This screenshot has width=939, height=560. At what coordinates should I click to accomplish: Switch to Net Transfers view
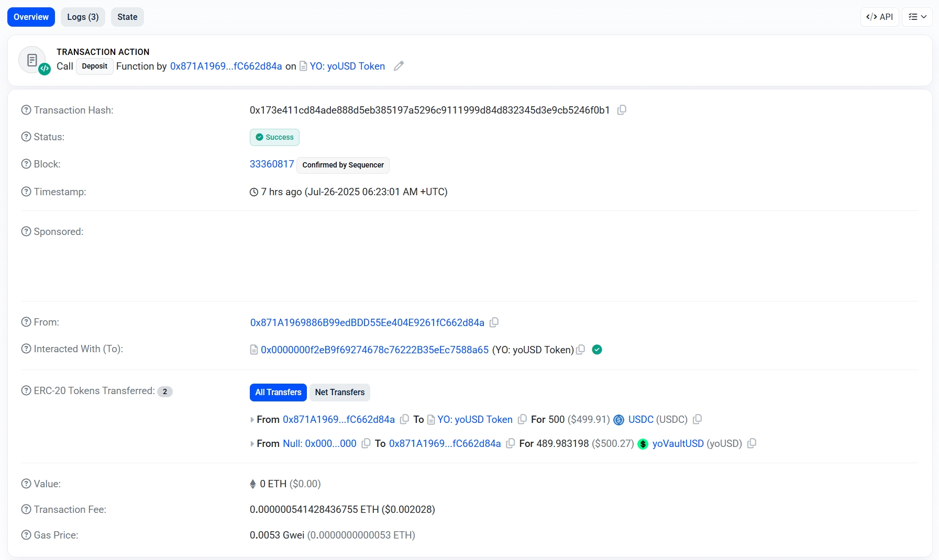(x=339, y=392)
